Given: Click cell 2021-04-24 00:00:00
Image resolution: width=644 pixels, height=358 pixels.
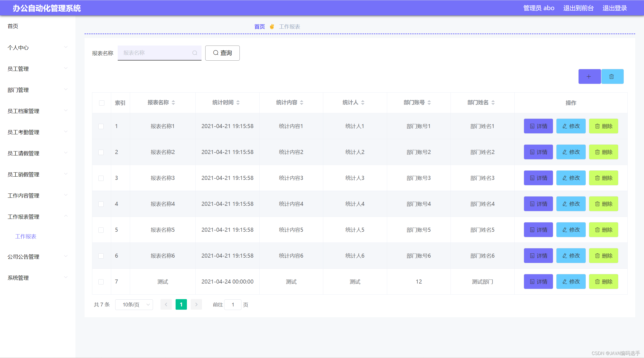Looking at the screenshot, I should (227, 282).
